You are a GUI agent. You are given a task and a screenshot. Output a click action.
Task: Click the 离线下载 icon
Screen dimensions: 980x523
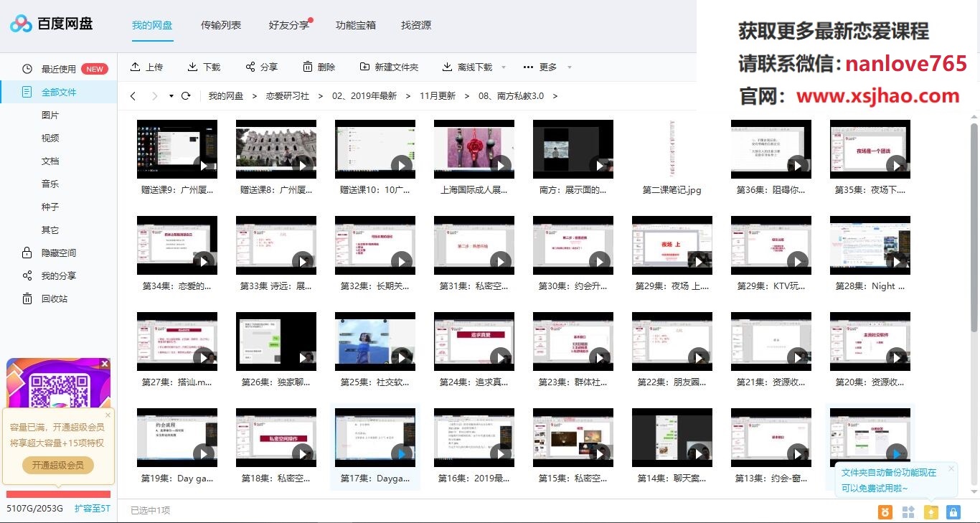[448, 67]
